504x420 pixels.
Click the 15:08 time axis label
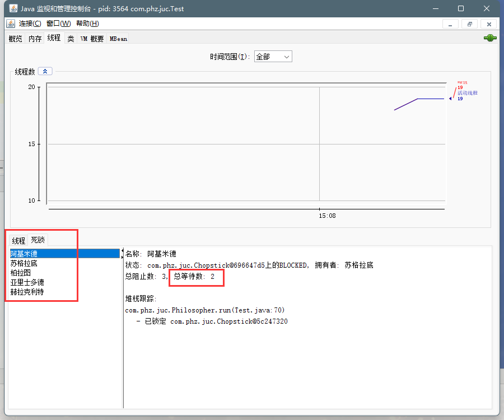tap(327, 216)
